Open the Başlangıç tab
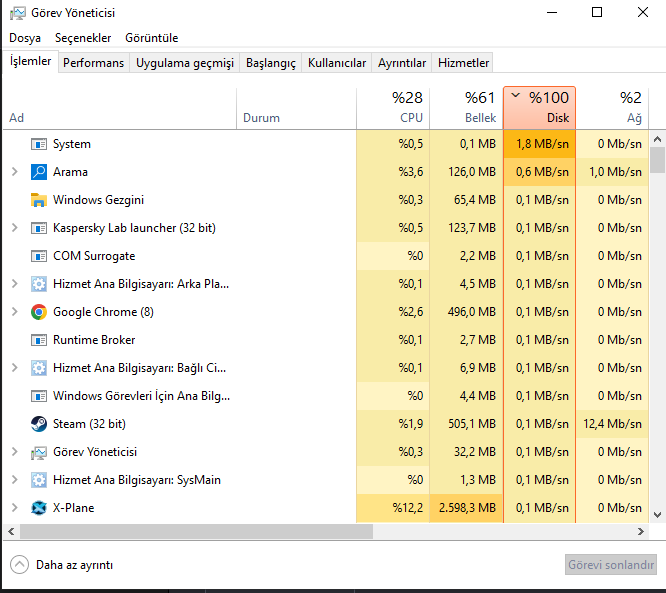Viewport: 666px width, 593px height. (x=271, y=63)
